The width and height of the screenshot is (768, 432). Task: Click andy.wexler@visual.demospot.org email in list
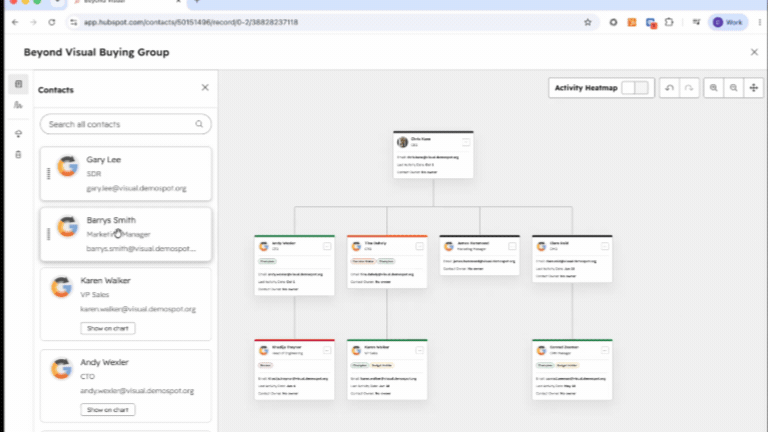point(137,391)
